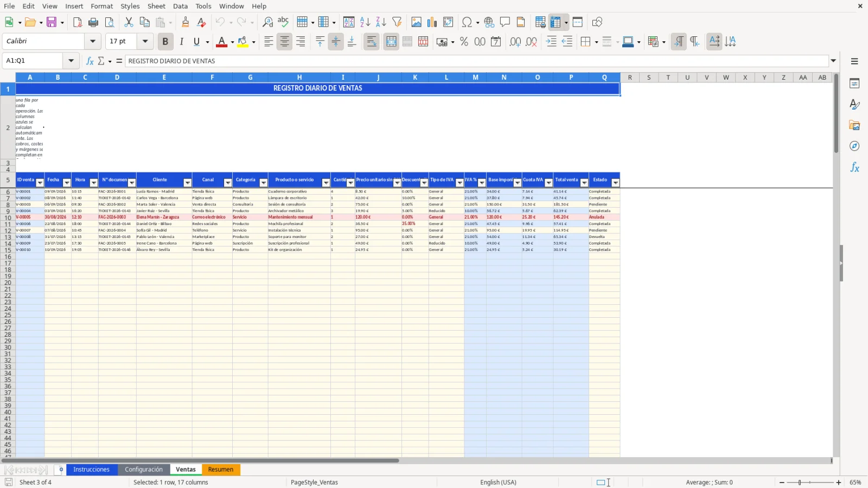The width and height of the screenshot is (868, 488).
Task: Click the vertical scrollbar thumb
Action: tap(836, 114)
